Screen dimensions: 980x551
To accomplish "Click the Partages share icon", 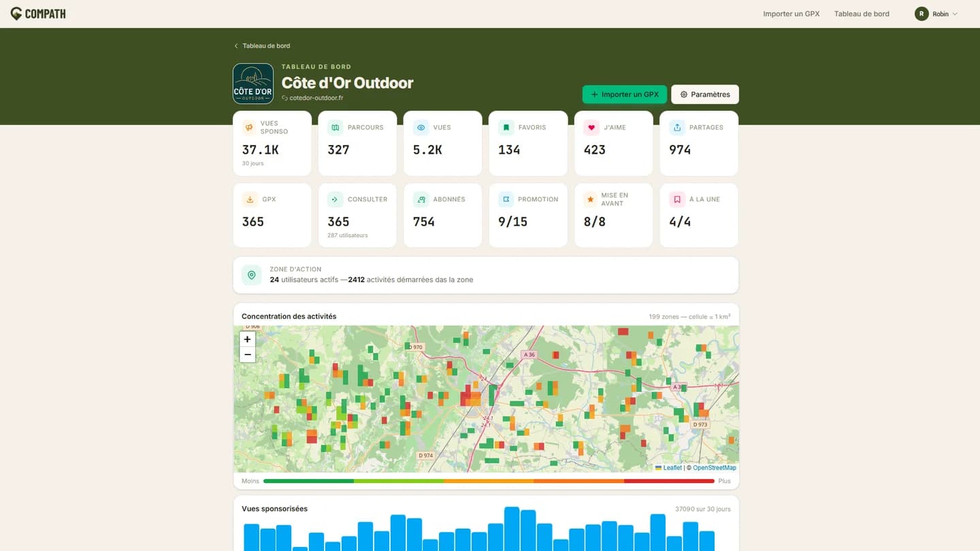I will 676,127.
